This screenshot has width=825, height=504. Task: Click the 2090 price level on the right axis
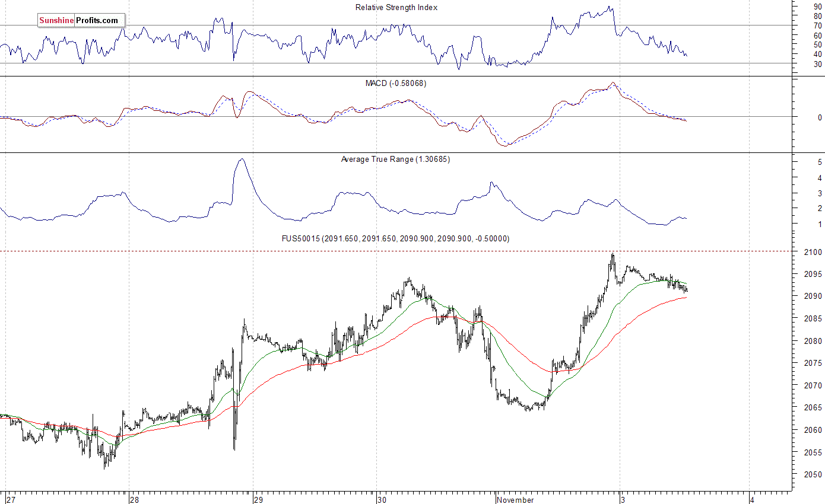point(814,296)
